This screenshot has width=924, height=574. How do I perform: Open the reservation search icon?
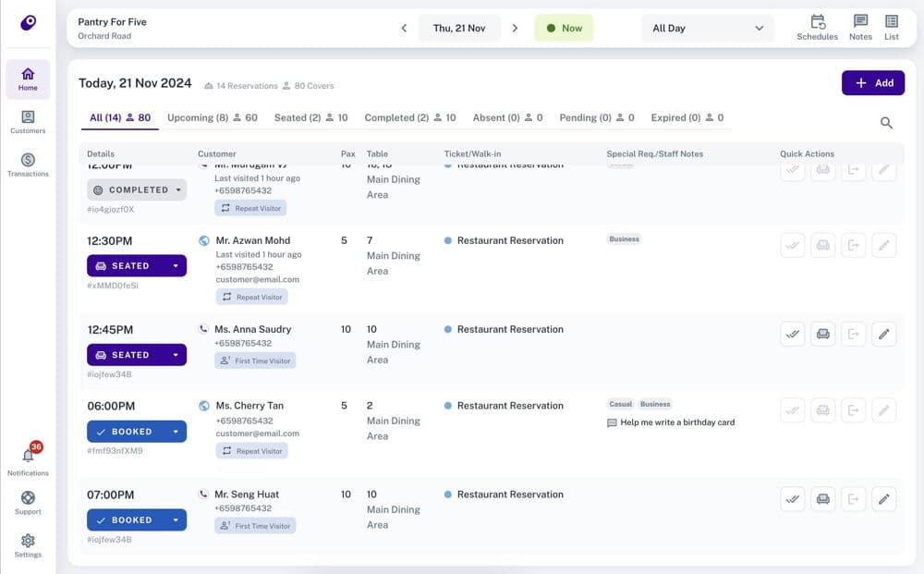[886, 122]
